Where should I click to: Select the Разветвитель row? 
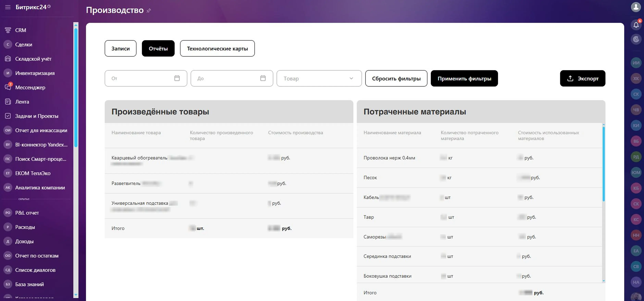229,184
